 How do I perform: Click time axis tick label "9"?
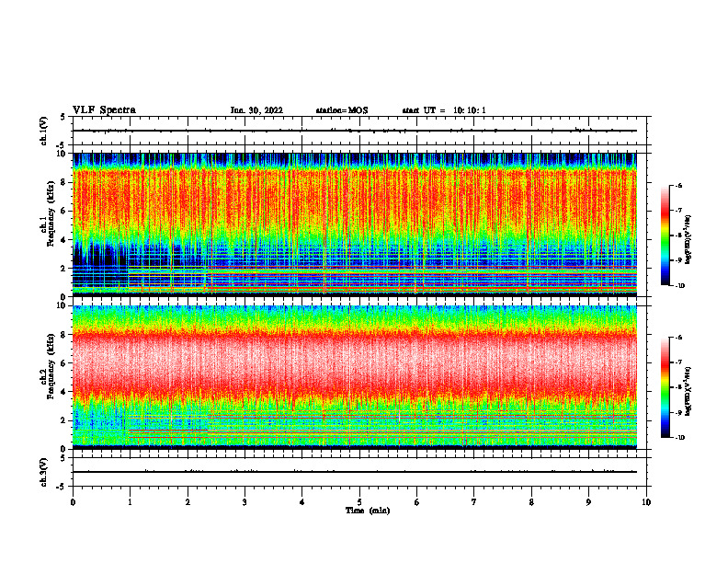pos(588,502)
